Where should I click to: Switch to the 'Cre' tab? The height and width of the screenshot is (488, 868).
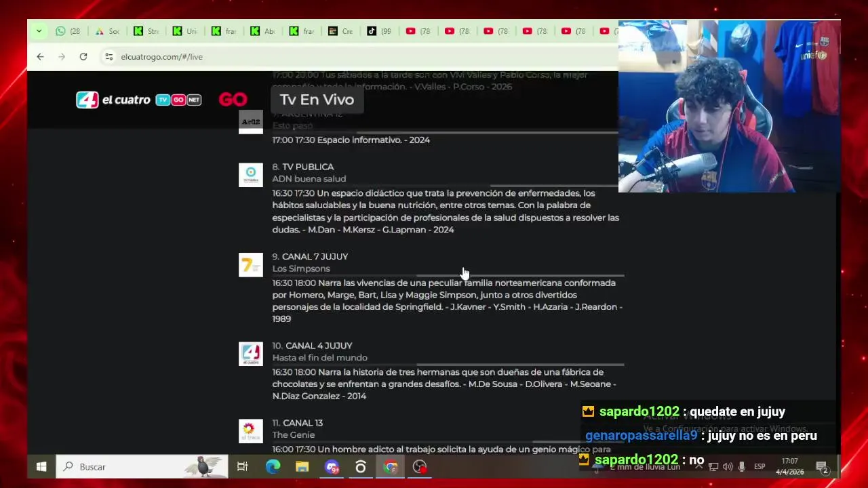coord(340,31)
